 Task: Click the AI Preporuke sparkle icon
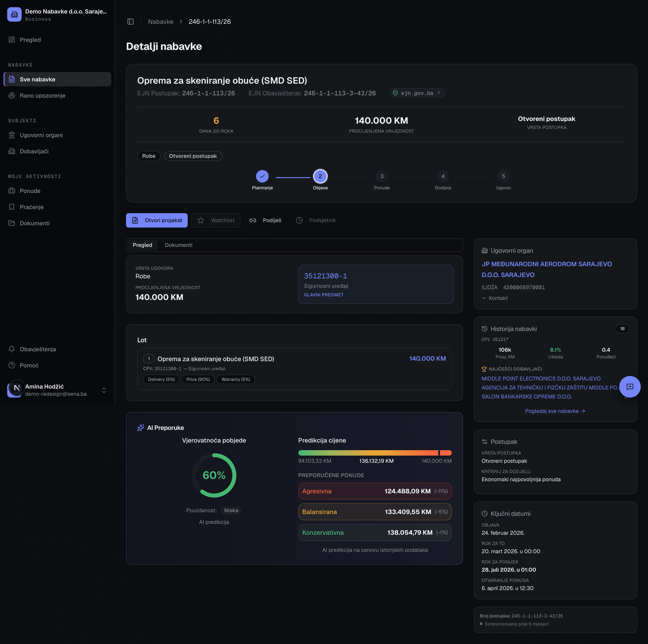(141, 428)
